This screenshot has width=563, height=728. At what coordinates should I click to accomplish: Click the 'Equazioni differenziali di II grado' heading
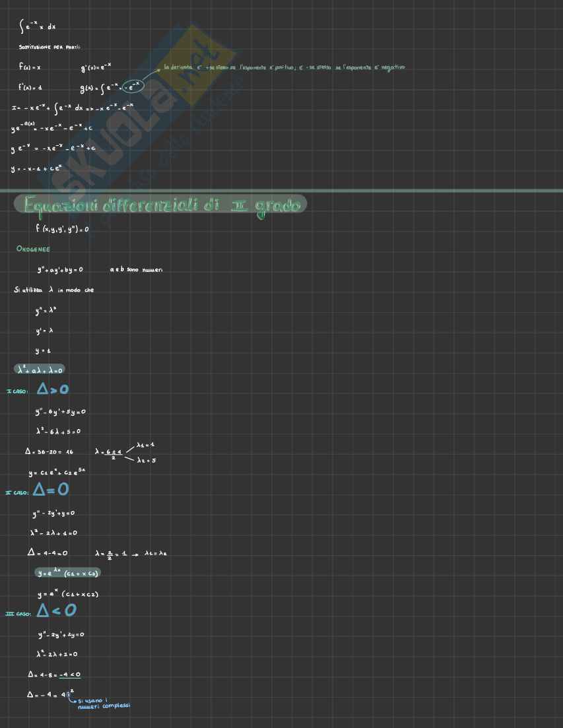tap(162, 206)
